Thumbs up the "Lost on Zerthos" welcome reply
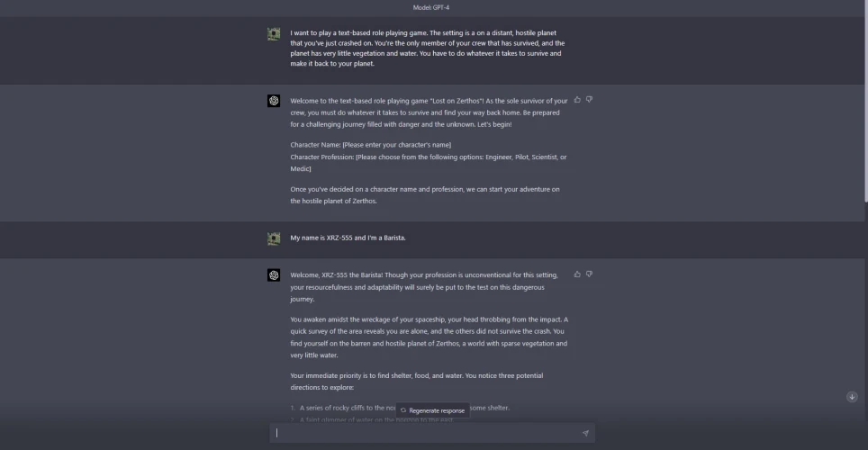 pyautogui.click(x=577, y=100)
